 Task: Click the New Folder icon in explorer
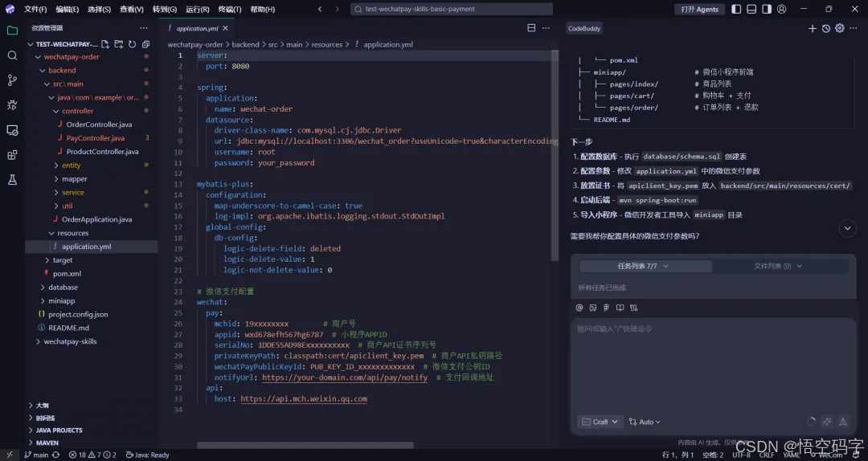(x=118, y=44)
